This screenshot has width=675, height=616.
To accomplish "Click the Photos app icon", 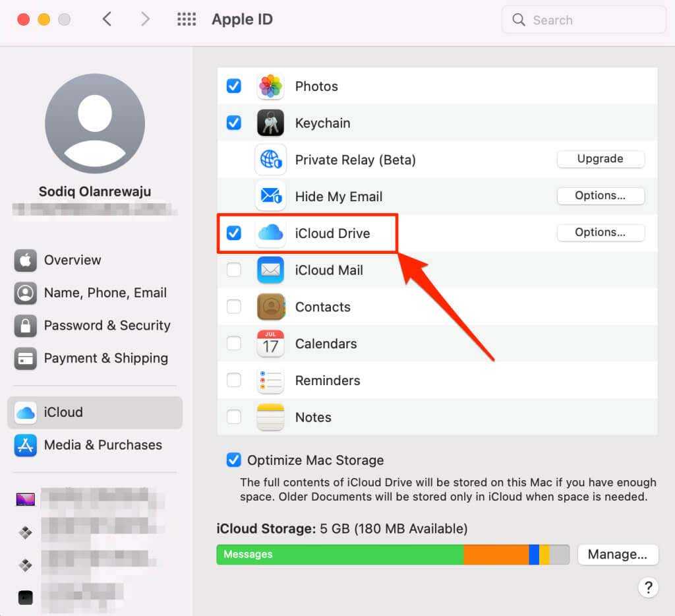I will tap(270, 86).
